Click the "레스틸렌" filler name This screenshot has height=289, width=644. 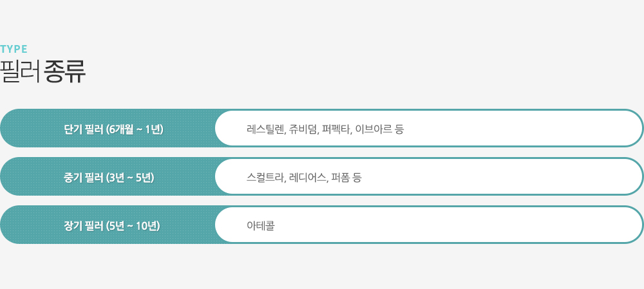tap(265, 129)
